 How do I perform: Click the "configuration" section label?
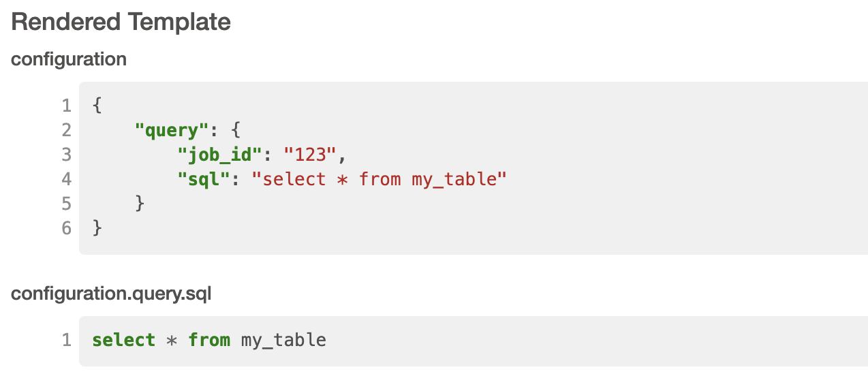(69, 59)
